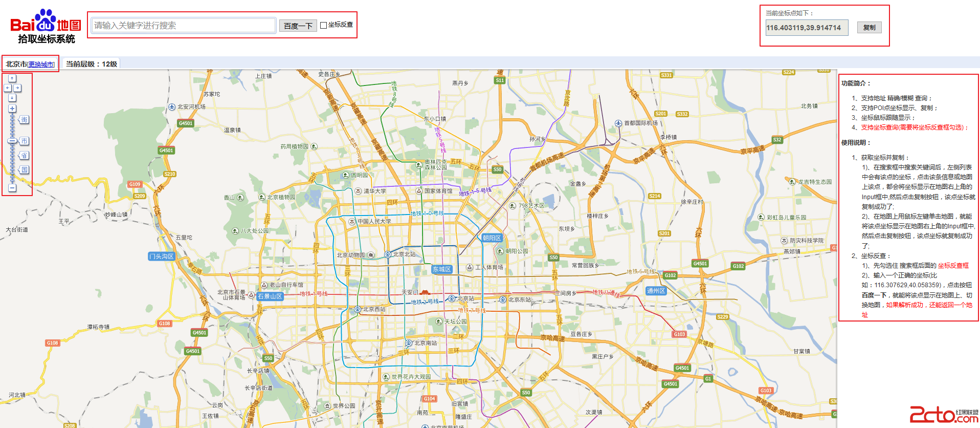Click the S214 road shield
Viewport: 980px width, 428px height.
pyautogui.click(x=655, y=196)
